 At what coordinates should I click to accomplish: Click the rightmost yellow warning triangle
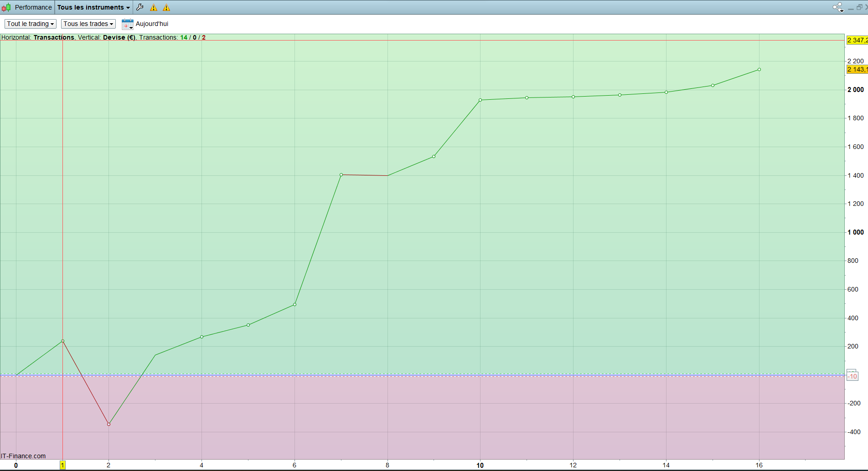pyautogui.click(x=166, y=8)
